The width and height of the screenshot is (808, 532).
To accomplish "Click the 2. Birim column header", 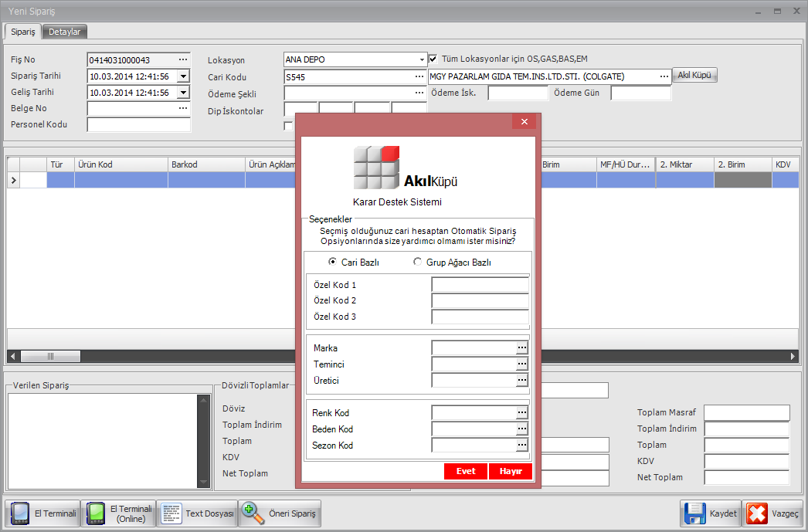I will click(743, 164).
